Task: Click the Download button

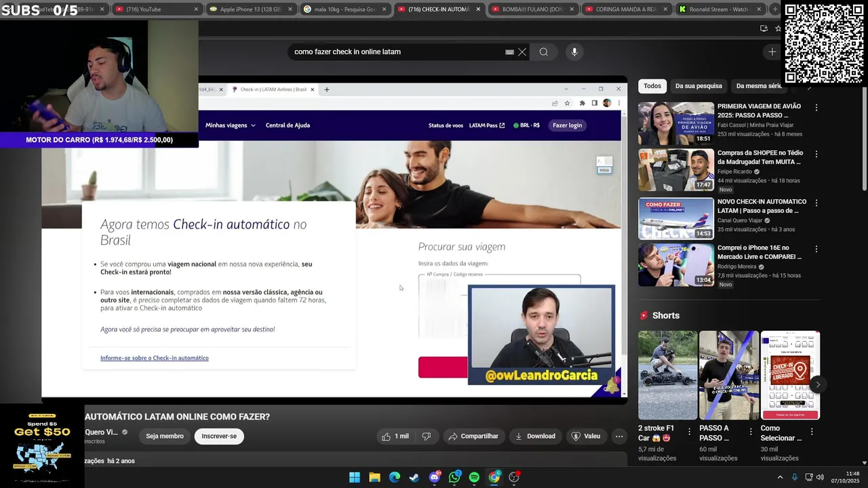Action: pyautogui.click(x=535, y=436)
